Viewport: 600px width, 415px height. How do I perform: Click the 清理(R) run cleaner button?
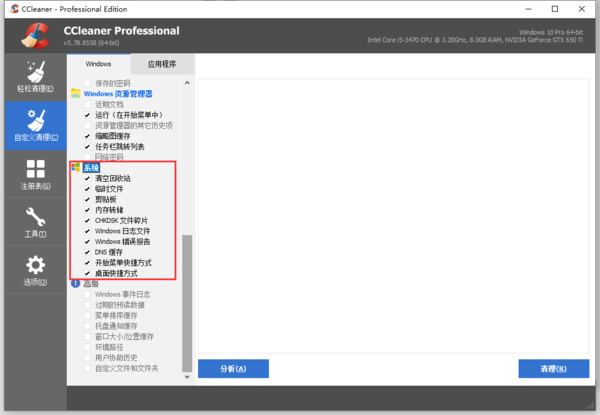[x=553, y=368]
